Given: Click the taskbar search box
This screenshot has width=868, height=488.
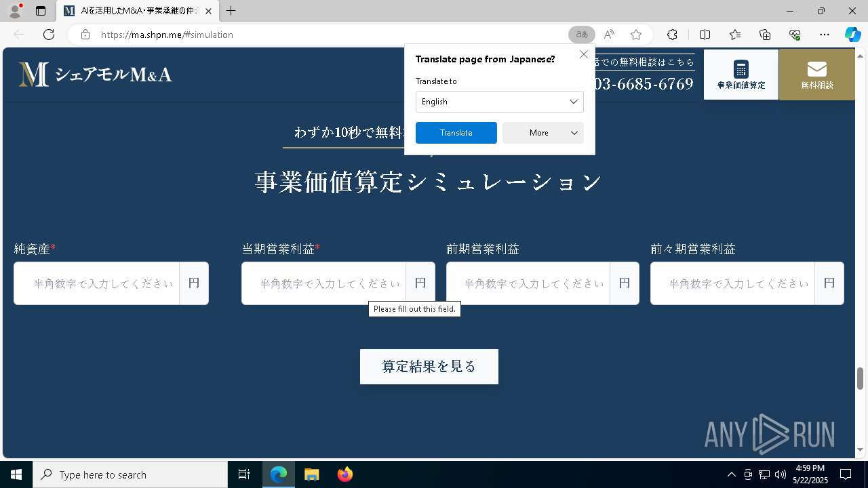Looking at the screenshot, I should 130,474.
